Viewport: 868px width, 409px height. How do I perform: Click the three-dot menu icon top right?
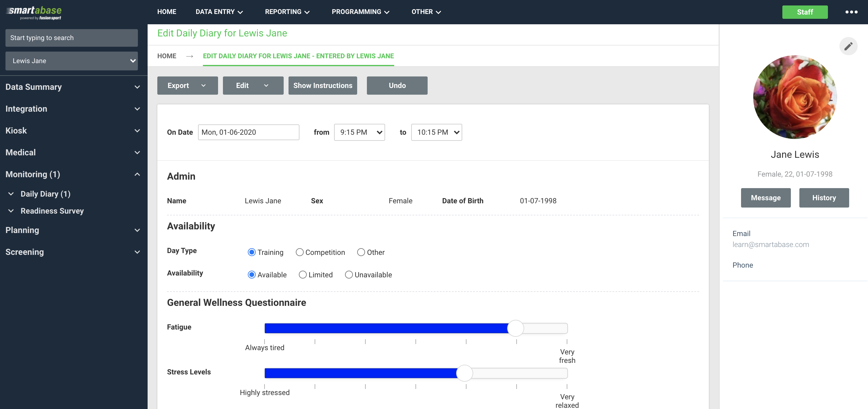click(x=851, y=12)
